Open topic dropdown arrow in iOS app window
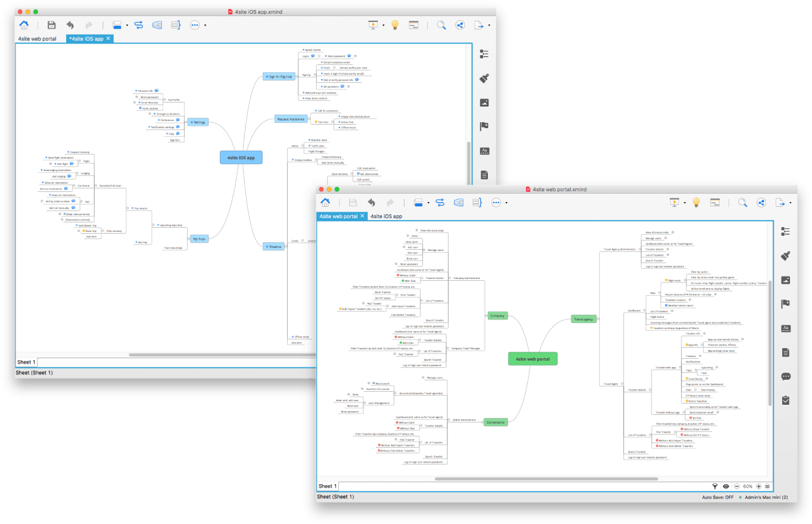The height and width of the screenshot is (524, 812). point(127,26)
